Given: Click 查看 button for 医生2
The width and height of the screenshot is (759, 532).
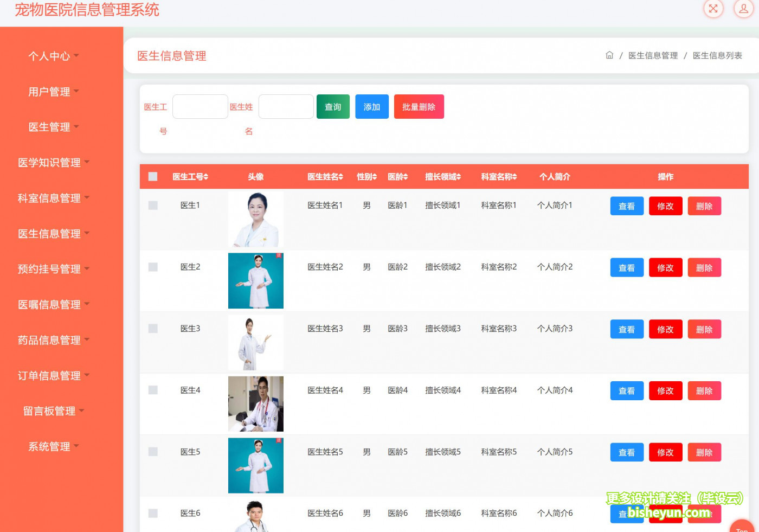Looking at the screenshot, I should pos(627,267).
